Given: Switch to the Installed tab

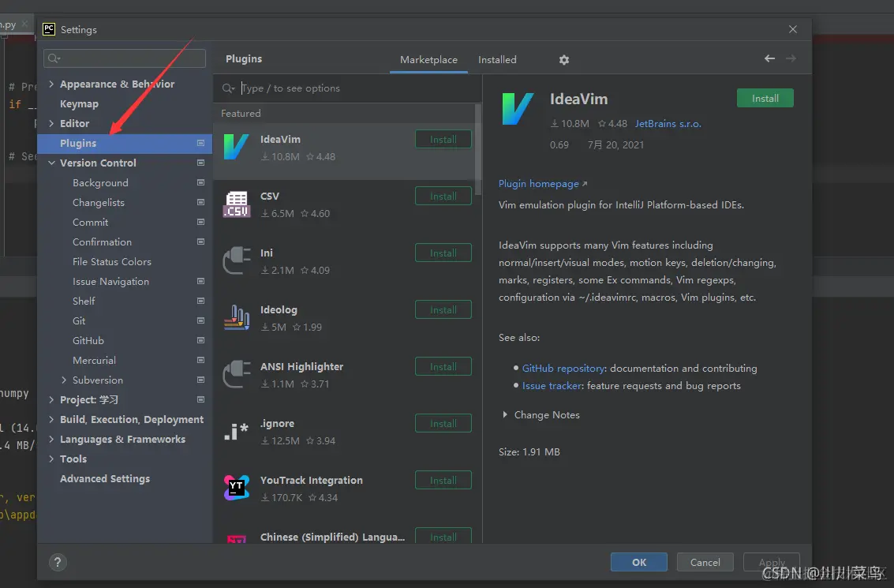Looking at the screenshot, I should click(497, 60).
